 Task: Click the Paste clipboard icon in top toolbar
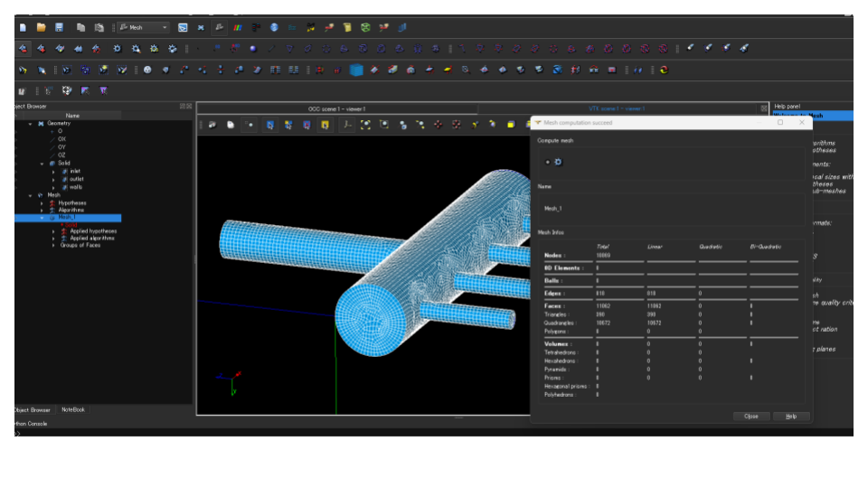tap(99, 27)
